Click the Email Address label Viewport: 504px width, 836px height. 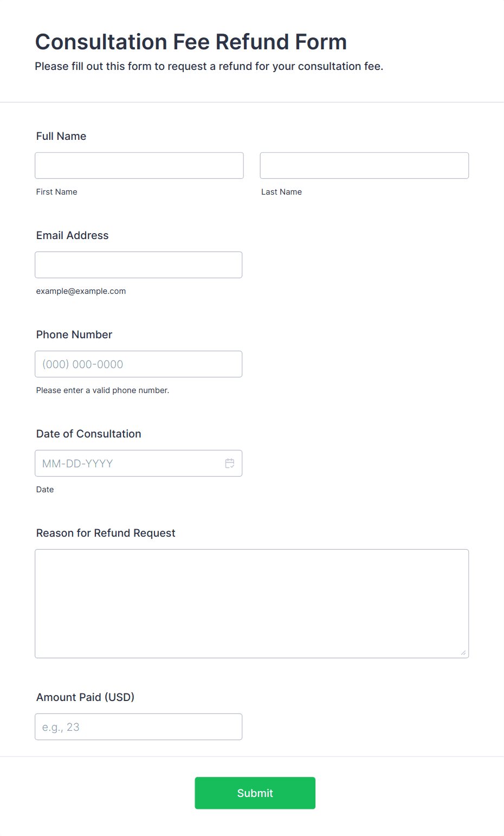click(x=73, y=235)
